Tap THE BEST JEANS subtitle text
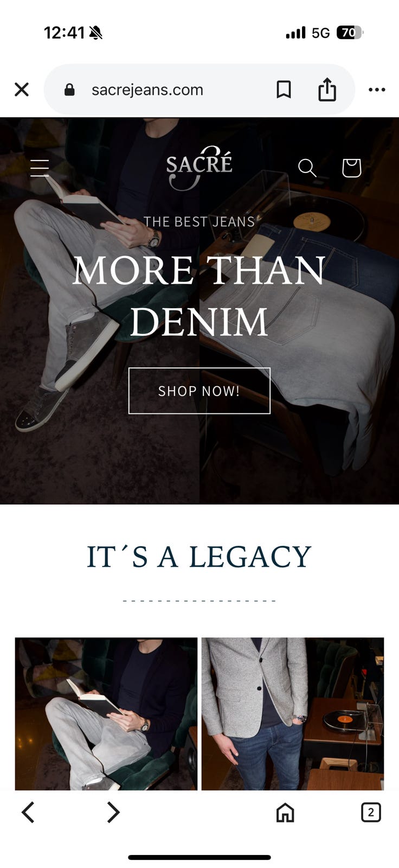Image resolution: width=399 pixels, height=868 pixels. (199, 222)
